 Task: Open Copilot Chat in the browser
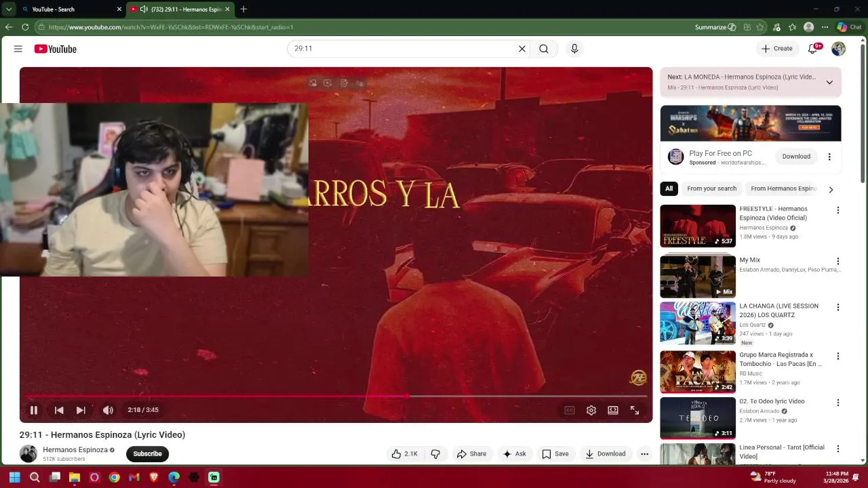click(849, 27)
